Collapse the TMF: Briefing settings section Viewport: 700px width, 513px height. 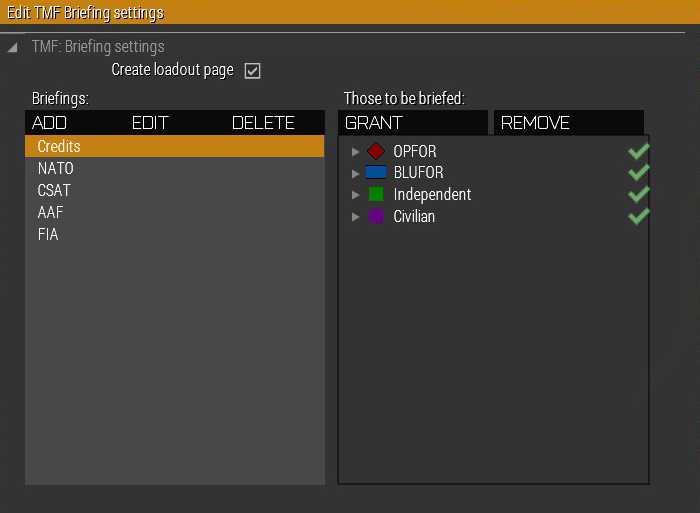pos(12,47)
